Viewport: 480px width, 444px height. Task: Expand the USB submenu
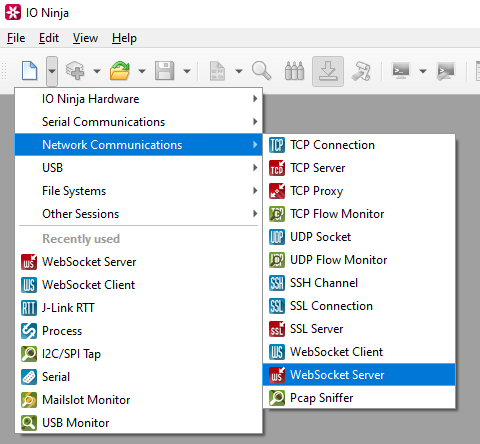(x=139, y=168)
